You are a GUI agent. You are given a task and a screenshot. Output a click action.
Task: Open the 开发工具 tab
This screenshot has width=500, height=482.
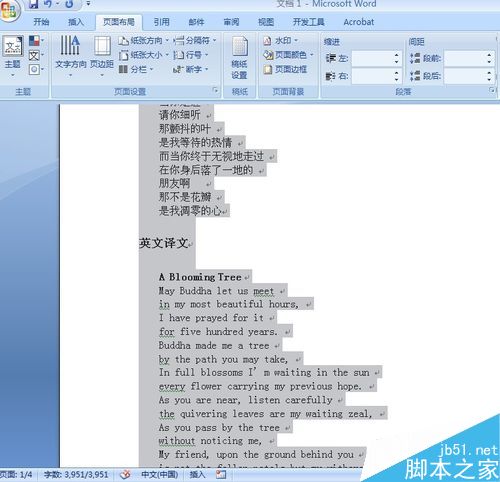(x=308, y=22)
